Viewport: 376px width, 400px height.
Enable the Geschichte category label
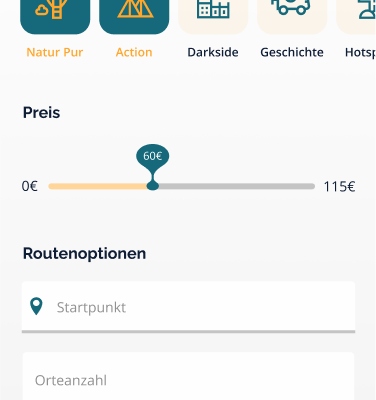[292, 52]
